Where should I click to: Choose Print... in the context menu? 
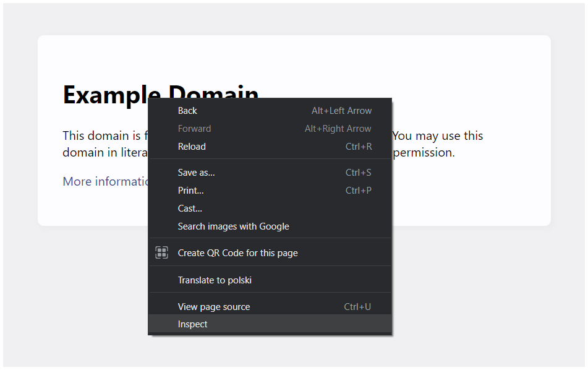270,191
